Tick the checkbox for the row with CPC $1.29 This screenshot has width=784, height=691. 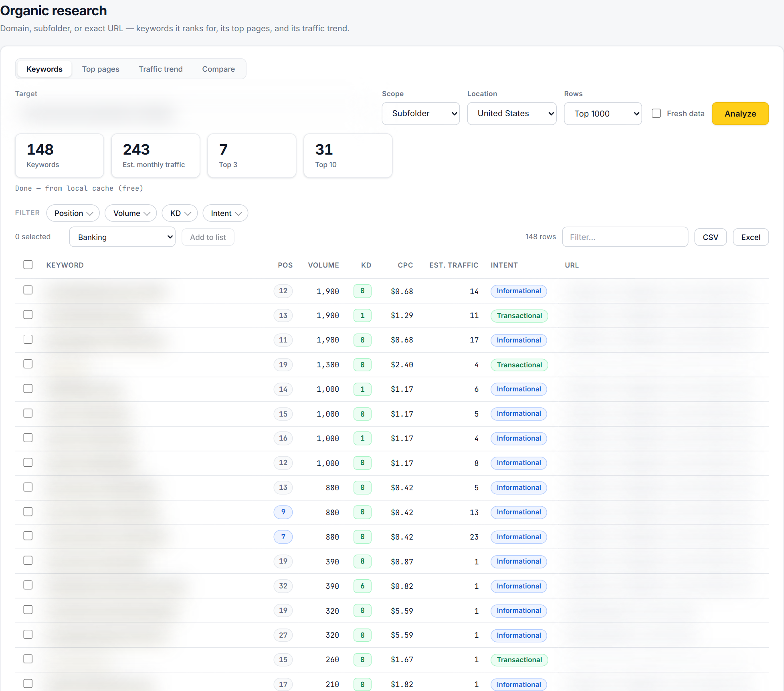28,315
